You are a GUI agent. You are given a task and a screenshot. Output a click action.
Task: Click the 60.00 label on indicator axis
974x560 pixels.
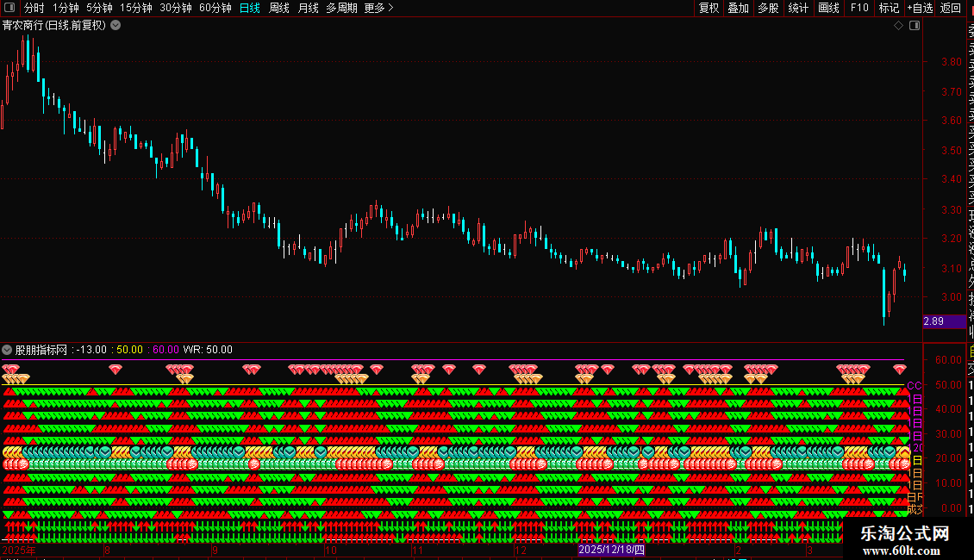tap(948, 360)
